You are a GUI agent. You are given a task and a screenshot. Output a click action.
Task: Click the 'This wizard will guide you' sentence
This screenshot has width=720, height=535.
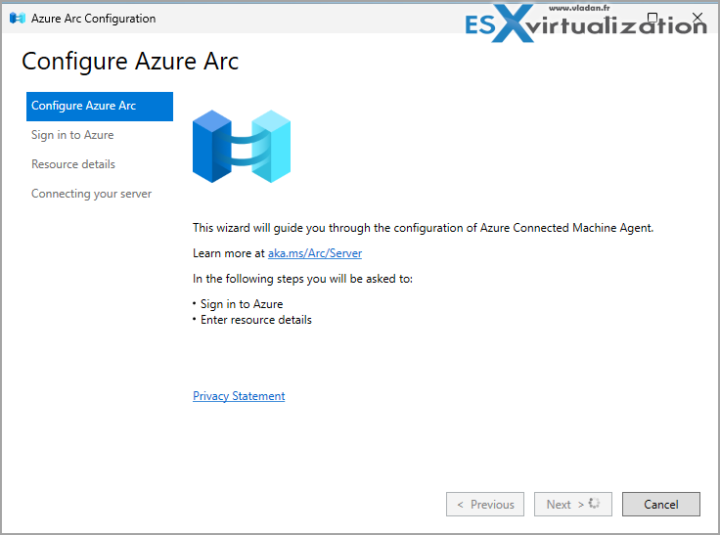[x=423, y=228]
